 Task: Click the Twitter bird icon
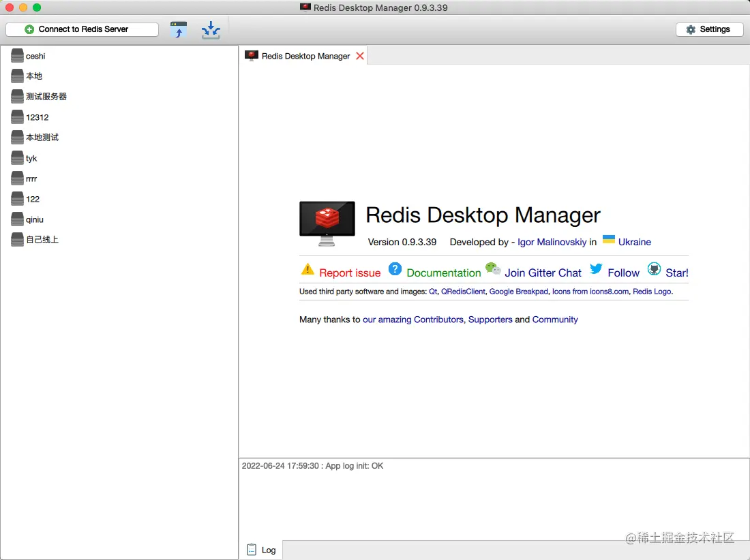click(596, 269)
